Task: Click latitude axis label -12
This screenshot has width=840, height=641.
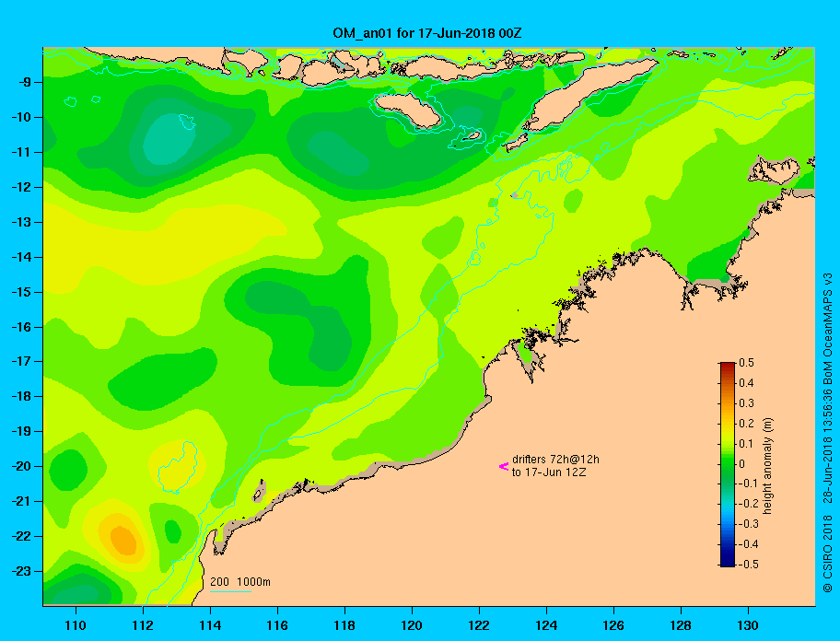Action: 21,188
